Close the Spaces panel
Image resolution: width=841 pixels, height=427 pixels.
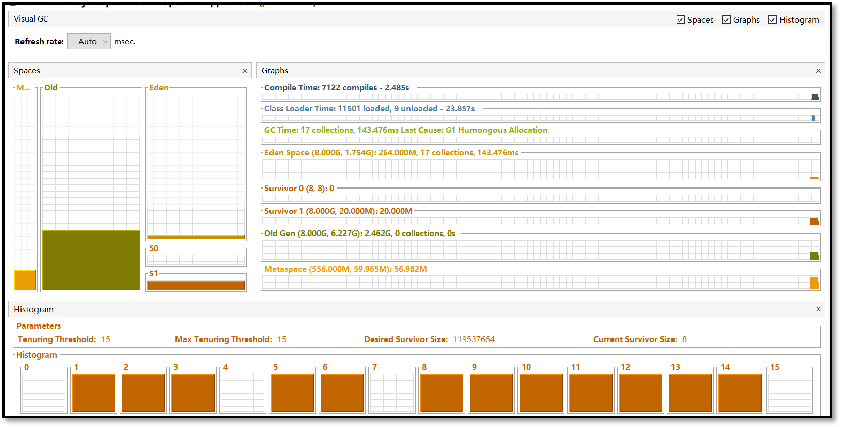(x=245, y=71)
